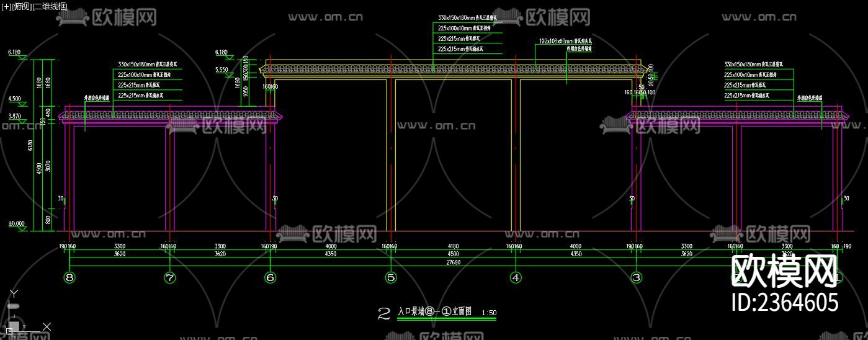Open the 俯视 view controls menu

point(21,6)
